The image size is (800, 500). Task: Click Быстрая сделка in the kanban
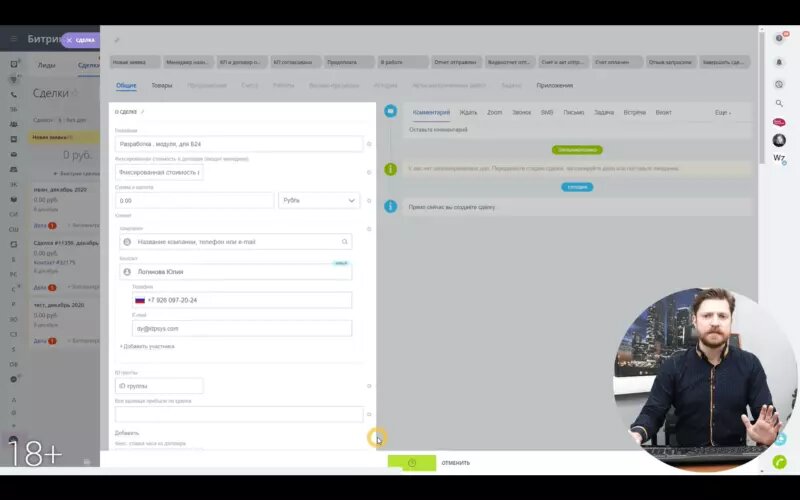click(77, 173)
